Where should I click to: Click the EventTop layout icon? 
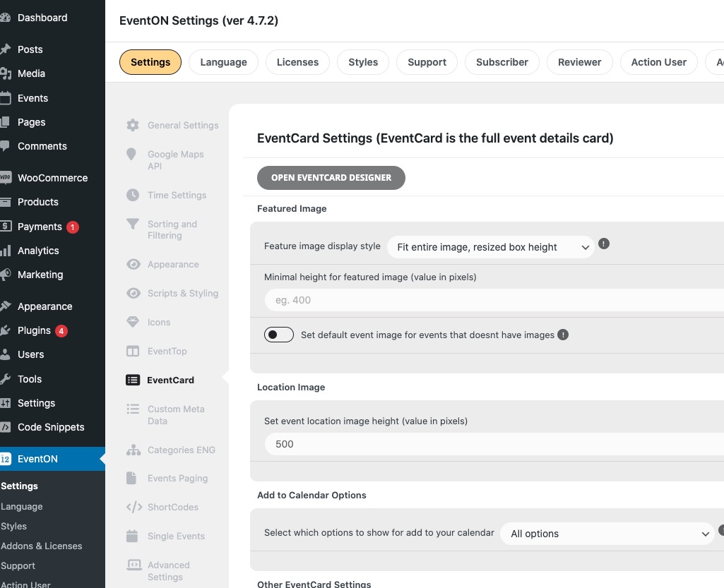133,352
